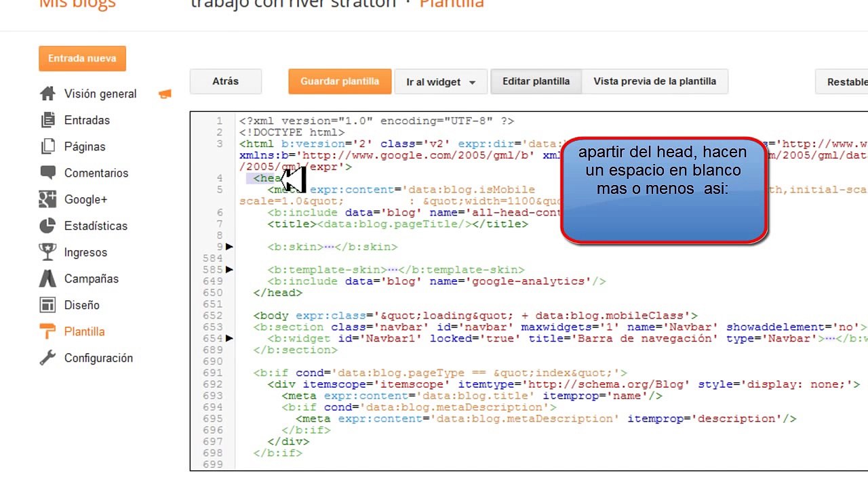
Task: Open Campañas in the sidebar
Action: [92, 279]
